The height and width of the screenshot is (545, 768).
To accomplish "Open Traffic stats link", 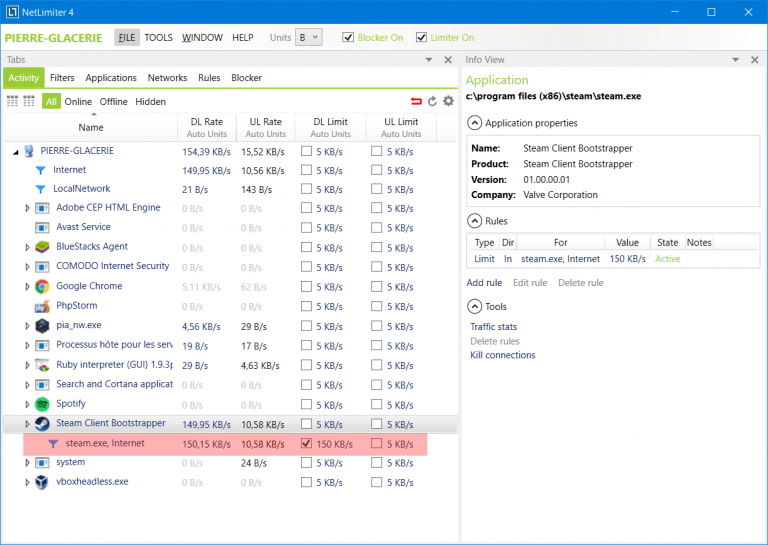I will (493, 327).
